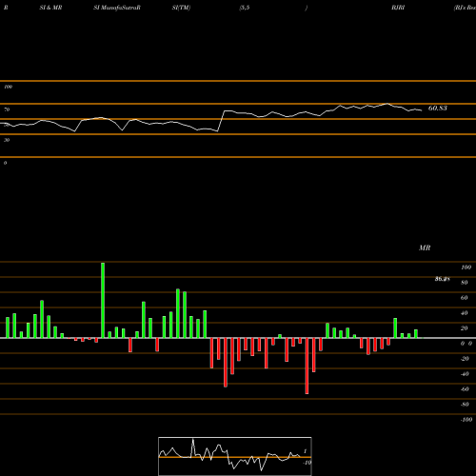476x476 pixels.
Task: Click the tallest green MR bar
Action: pyautogui.click(x=103, y=300)
